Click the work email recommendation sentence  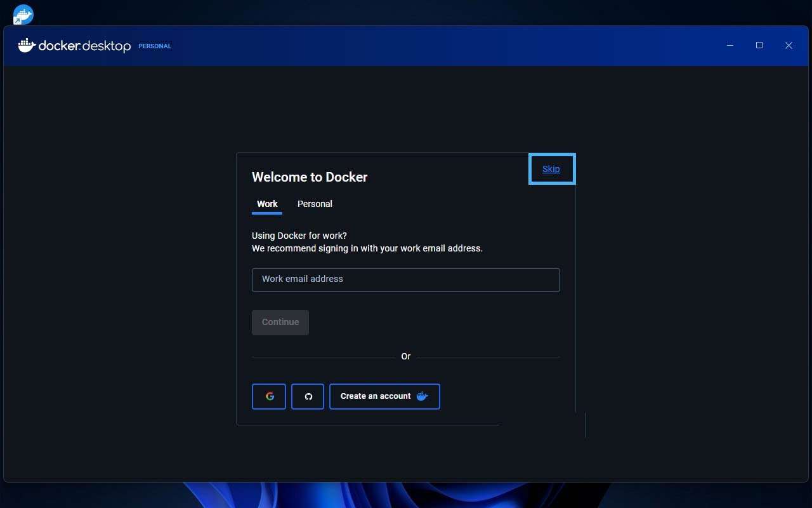(x=367, y=248)
